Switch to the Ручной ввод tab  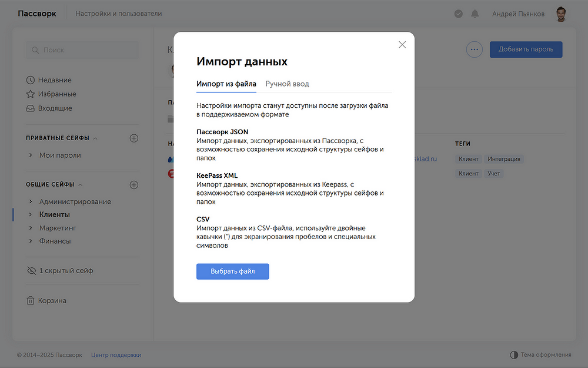pyautogui.click(x=288, y=84)
